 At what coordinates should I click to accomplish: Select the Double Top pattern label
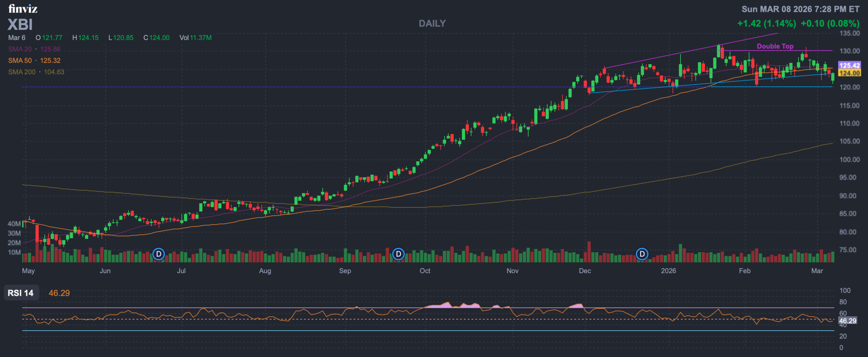[775, 46]
